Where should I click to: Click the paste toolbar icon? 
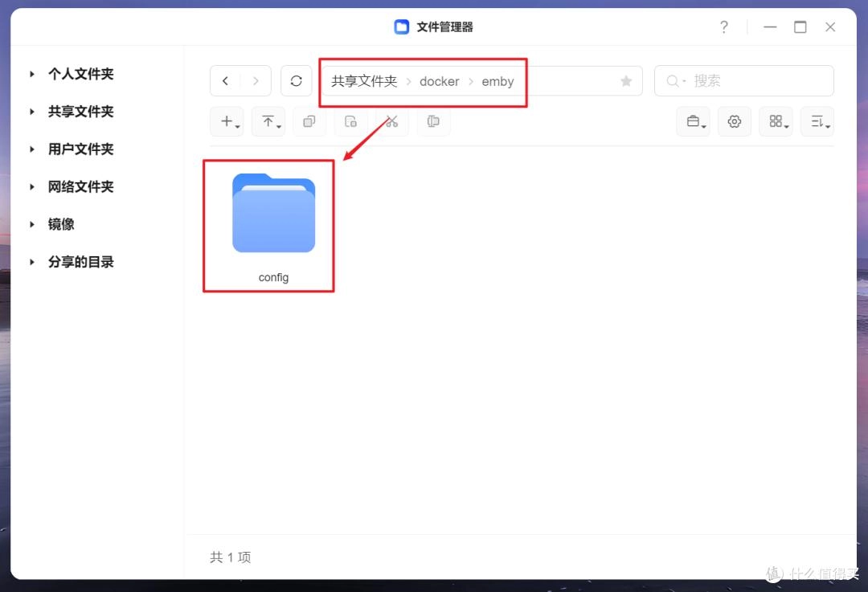350,121
